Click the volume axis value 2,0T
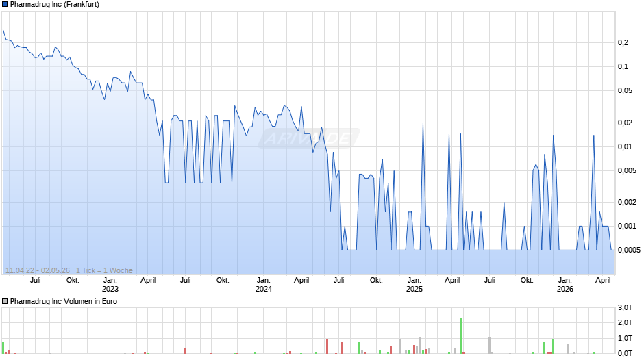The height and width of the screenshot is (360, 644). coord(625,322)
